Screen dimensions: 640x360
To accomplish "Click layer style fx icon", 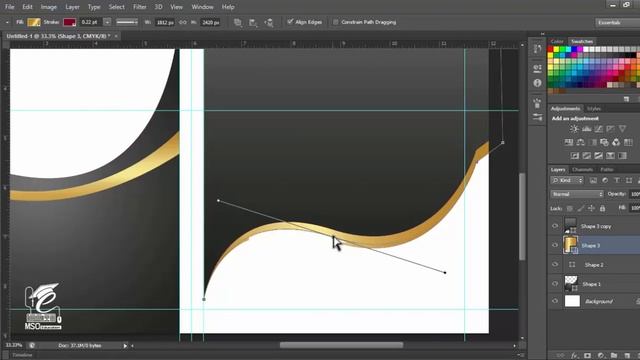I will coord(575,356).
